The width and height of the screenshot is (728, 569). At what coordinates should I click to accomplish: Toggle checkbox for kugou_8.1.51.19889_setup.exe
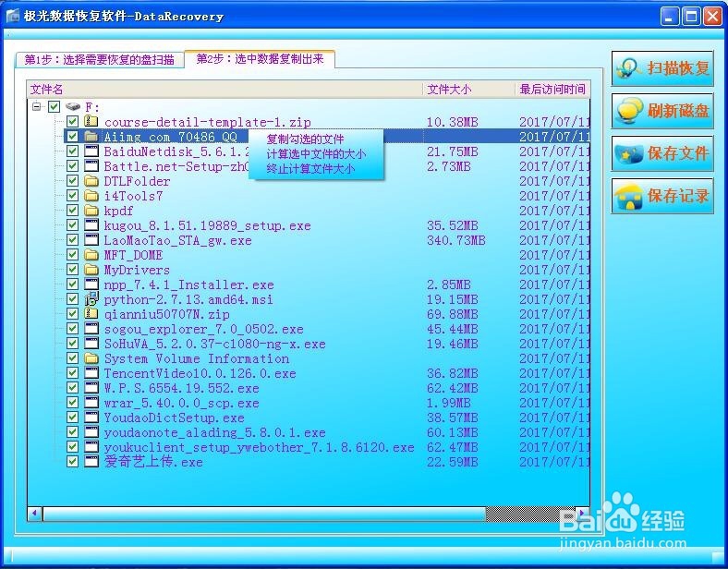(x=72, y=225)
